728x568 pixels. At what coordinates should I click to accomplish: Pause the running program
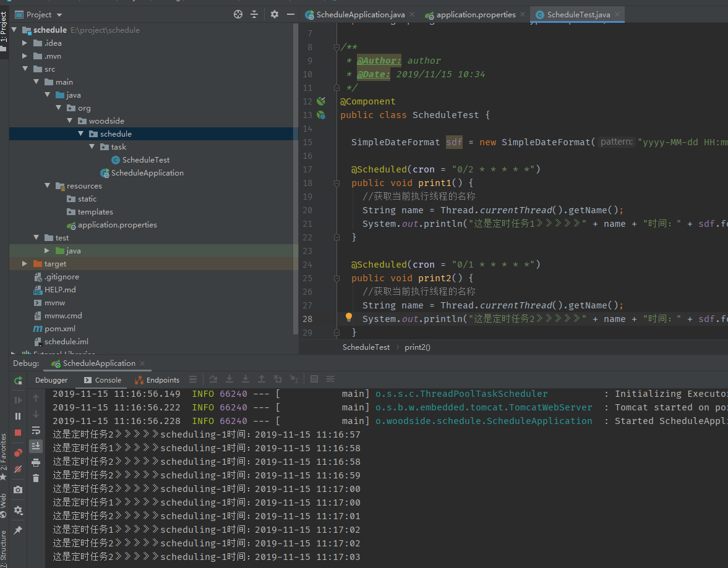coord(18,416)
